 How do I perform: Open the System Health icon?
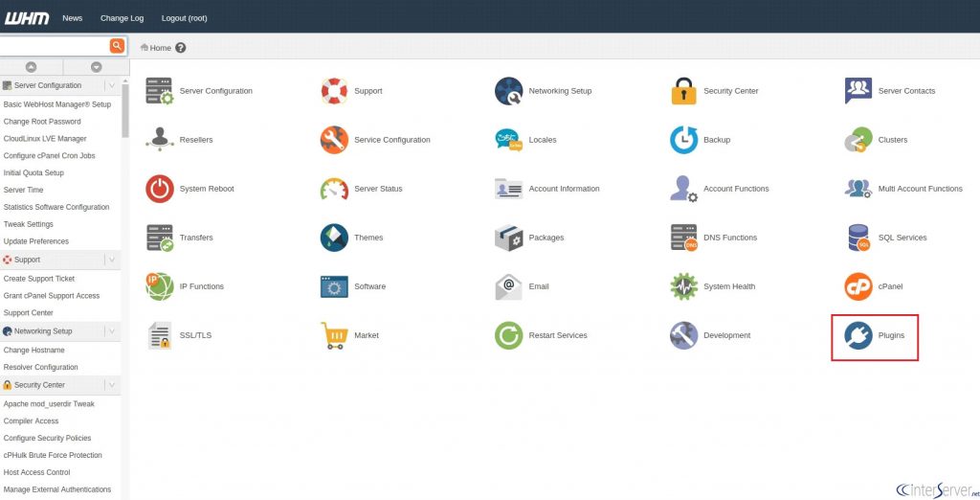(x=683, y=286)
